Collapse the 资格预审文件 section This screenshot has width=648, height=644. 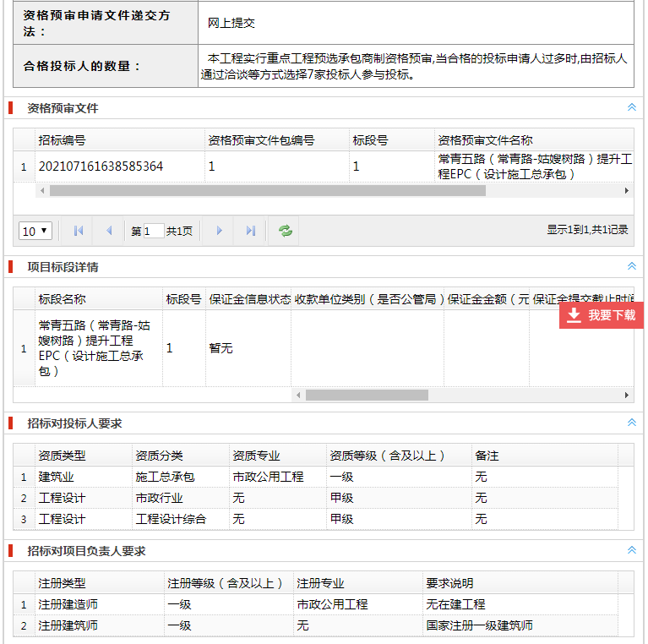coord(631,107)
